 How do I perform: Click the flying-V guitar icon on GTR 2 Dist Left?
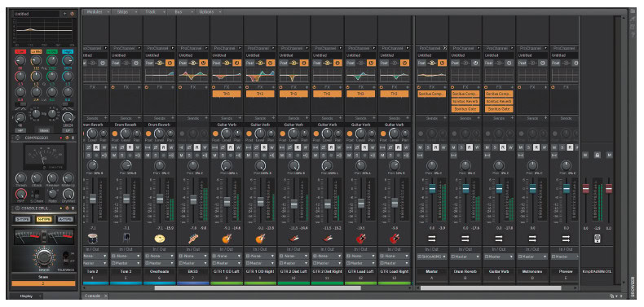click(294, 238)
